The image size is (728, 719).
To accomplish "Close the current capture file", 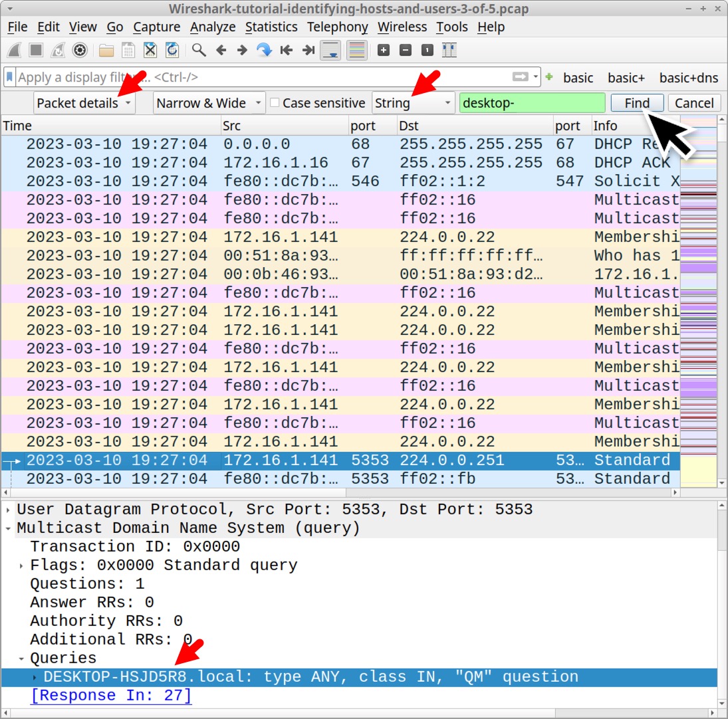I will (149, 51).
